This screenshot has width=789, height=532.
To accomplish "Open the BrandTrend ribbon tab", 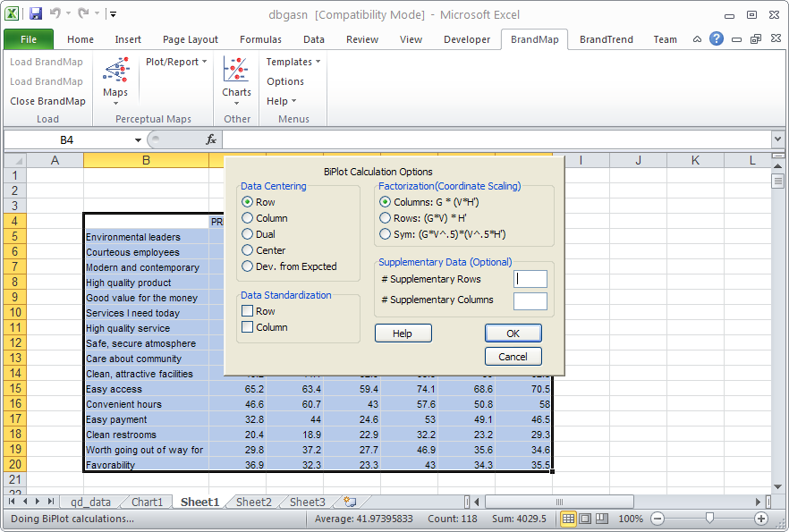I will coord(606,39).
